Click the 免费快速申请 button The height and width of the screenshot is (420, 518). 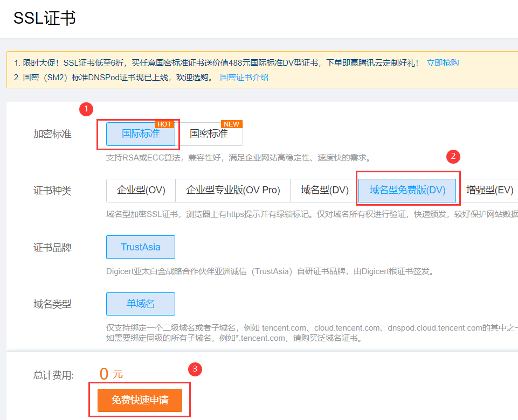(140, 400)
